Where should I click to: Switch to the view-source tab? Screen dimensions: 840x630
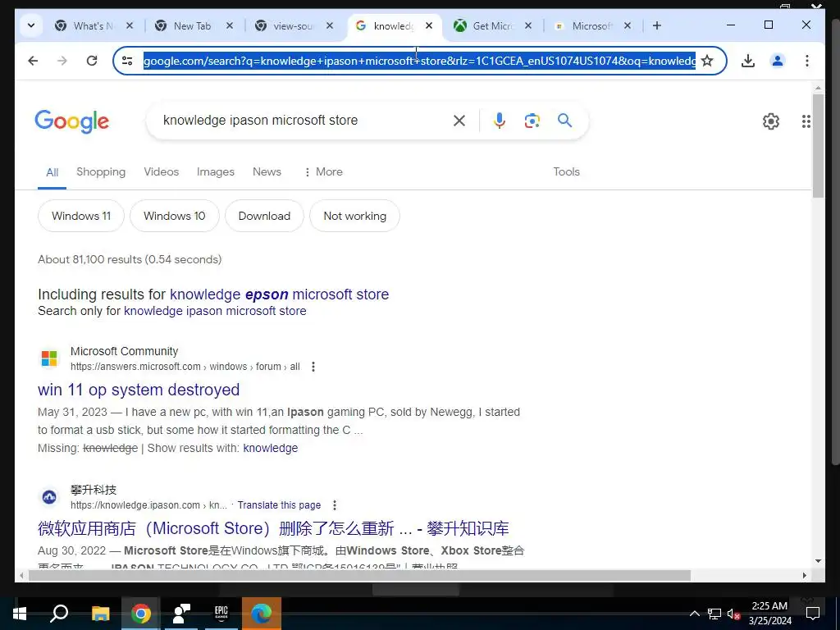286,25
